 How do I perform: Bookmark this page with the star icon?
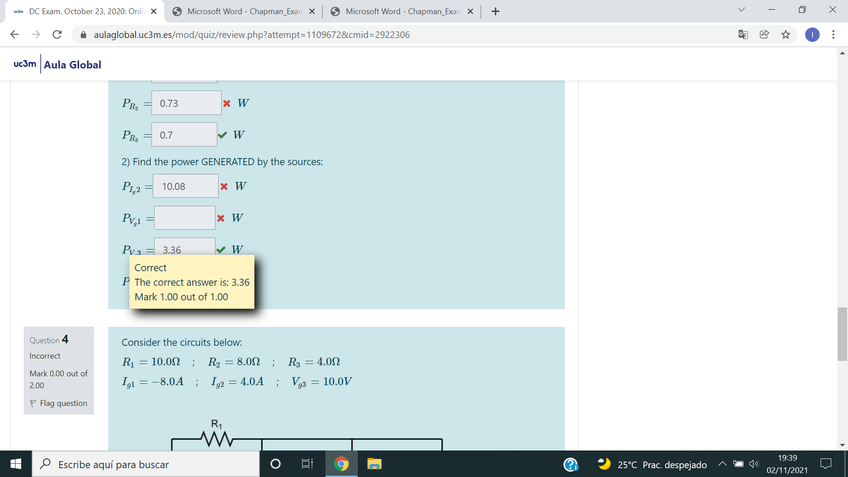(786, 34)
